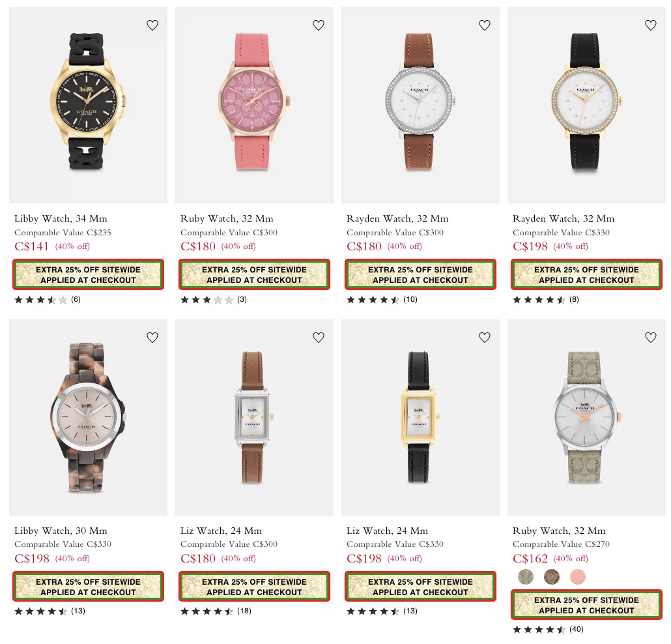This screenshot has width=671, height=644.
Task: Save tortoise Libby Watch 30 Mm to favorites
Action: [x=152, y=338]
